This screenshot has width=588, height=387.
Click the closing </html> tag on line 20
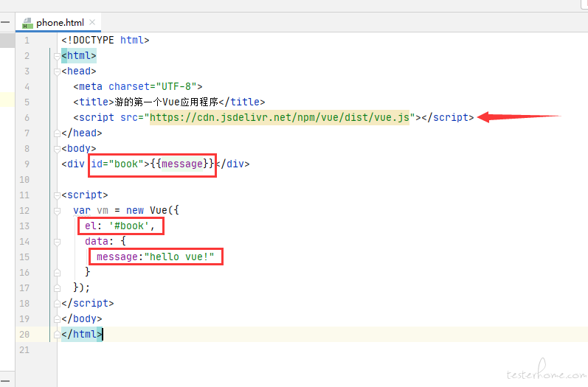point(82,334)
